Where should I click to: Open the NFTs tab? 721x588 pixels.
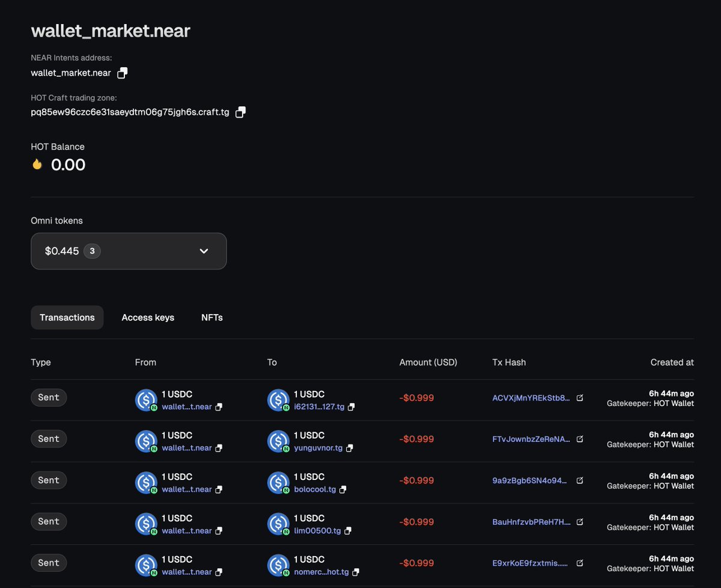(x=212, y=317)
